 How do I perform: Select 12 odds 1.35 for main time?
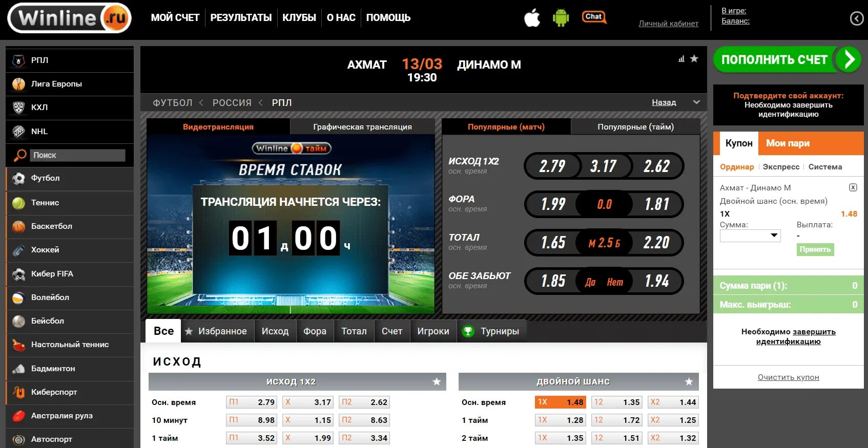[616, 402]
